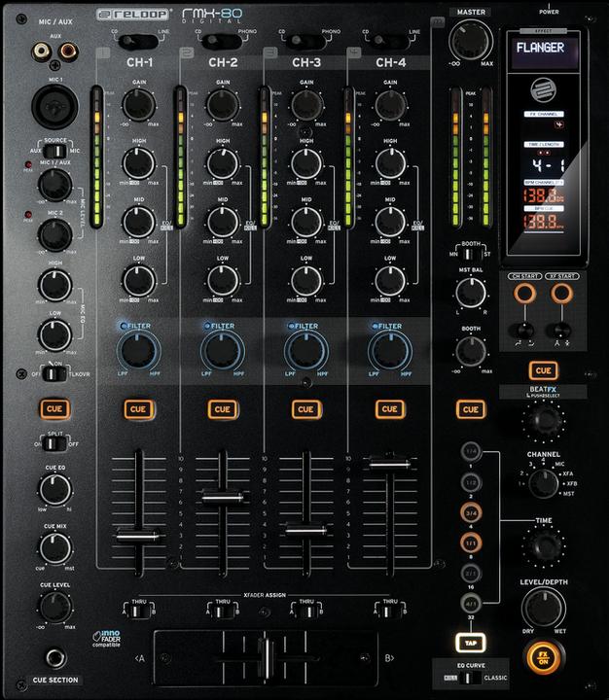Click the effects CUE button above Beat FX
The width and height of the screenshot is (609, 700).
click(543, 370)
